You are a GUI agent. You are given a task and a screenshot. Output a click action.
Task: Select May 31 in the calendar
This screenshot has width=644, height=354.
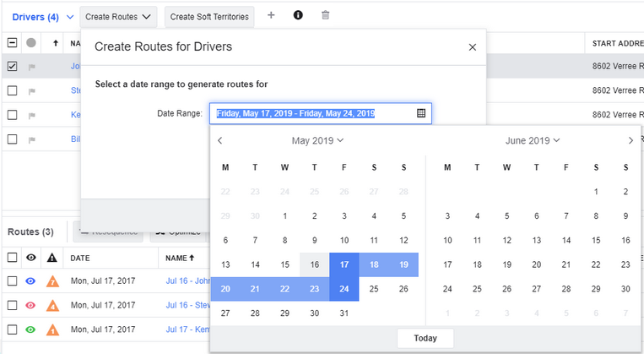tap(344, 313)
